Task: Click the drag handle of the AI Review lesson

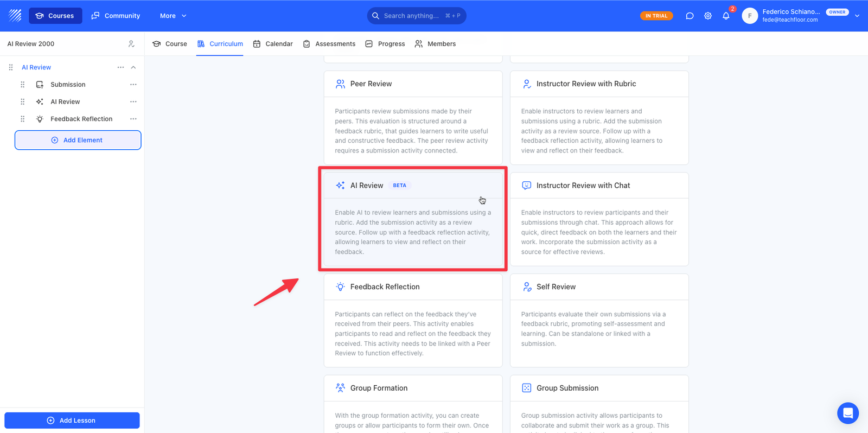Action: tap(11, 67)
